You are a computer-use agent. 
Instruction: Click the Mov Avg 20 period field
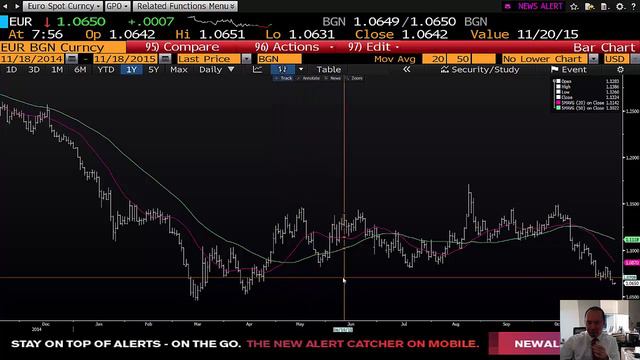(x=434, y=59)
